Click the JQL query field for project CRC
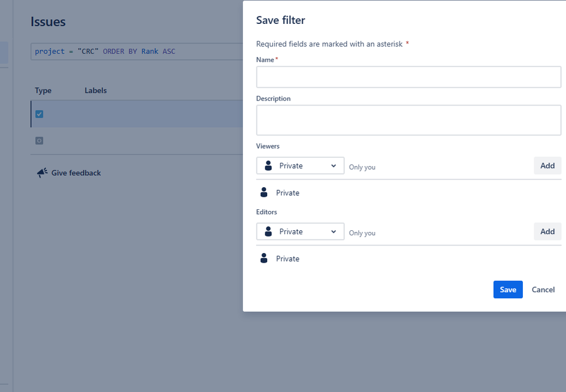Screen dimensions: 566x392 pos(137,52)
